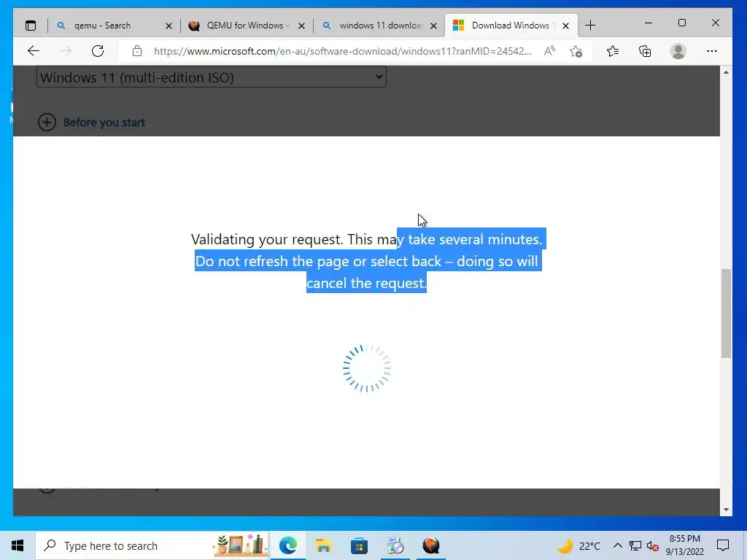Viewport: 747px width, 560px height.
Task: Open the Windows Start menu
Action: click(x=18, y=545)
